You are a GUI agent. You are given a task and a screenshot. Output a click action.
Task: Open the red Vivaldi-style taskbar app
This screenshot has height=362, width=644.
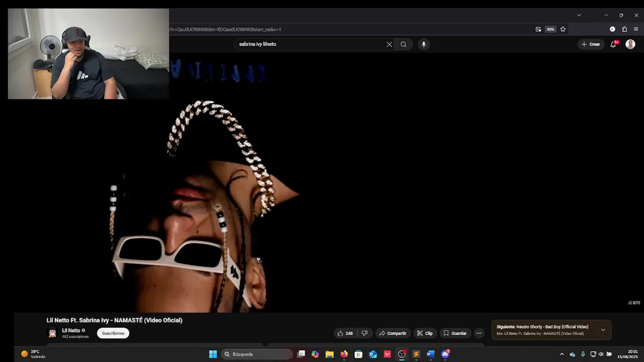[387, 354]
